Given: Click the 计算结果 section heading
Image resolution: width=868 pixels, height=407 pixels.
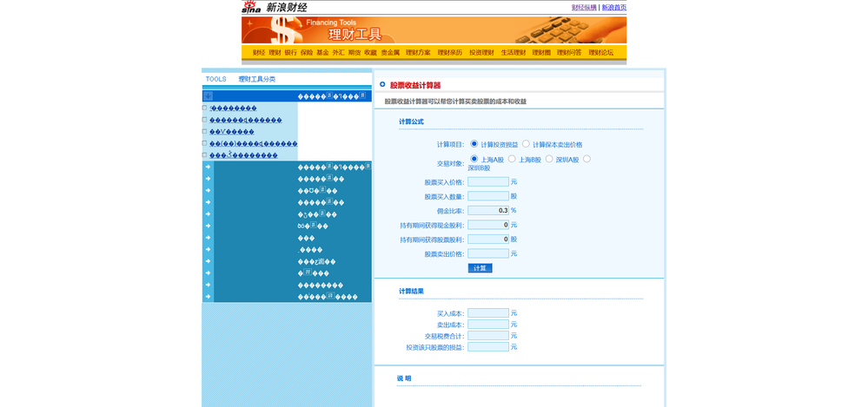Looking at the screenshot, I should pos(411,291).
